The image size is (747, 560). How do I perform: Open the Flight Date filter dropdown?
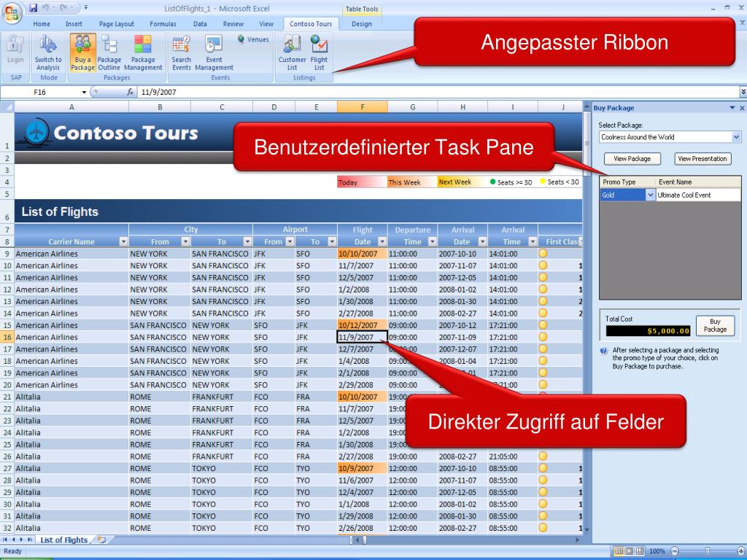[x=382, y=241]
